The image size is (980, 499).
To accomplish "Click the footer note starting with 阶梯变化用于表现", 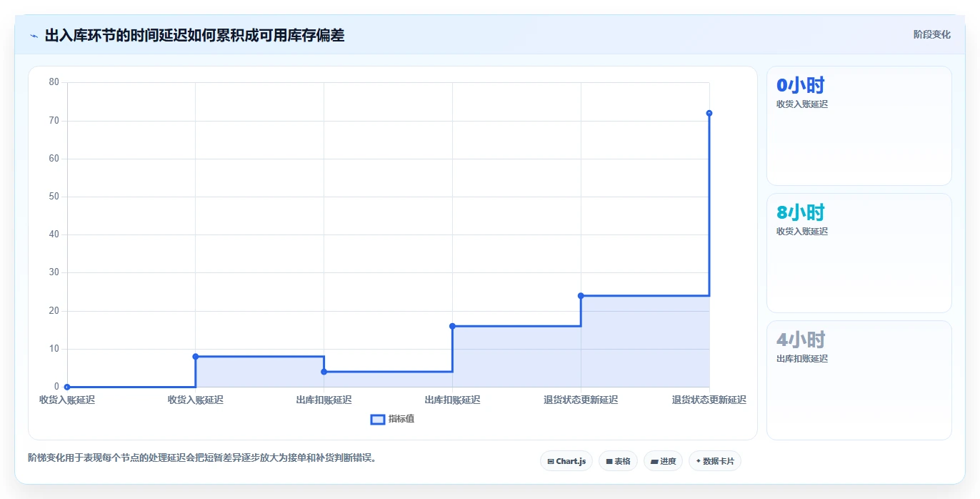I will click(x=201, y=458).
